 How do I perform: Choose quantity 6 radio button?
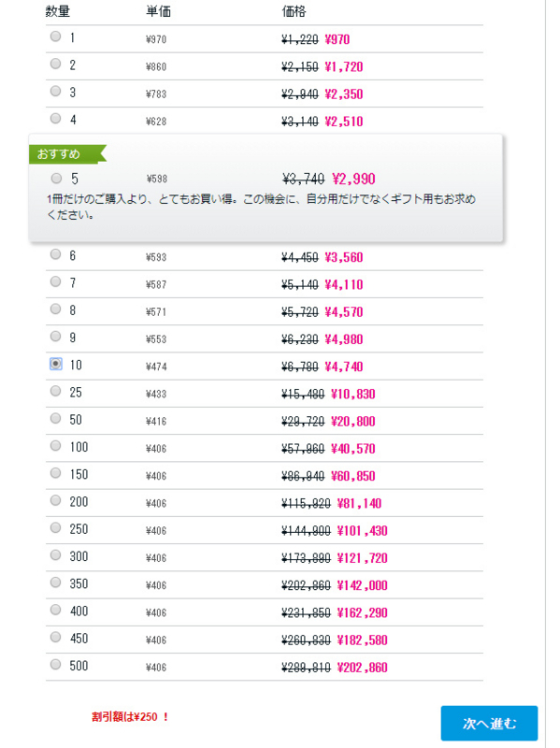point(56,254)
